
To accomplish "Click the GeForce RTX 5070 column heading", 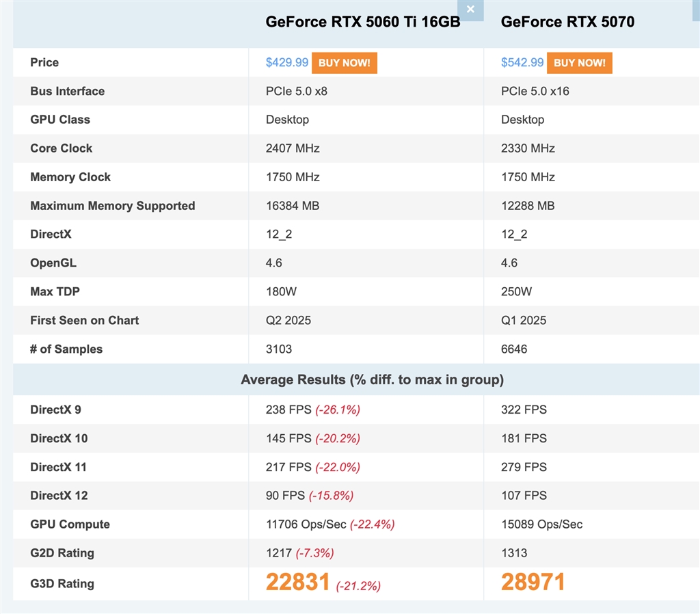I will point(567,22).
